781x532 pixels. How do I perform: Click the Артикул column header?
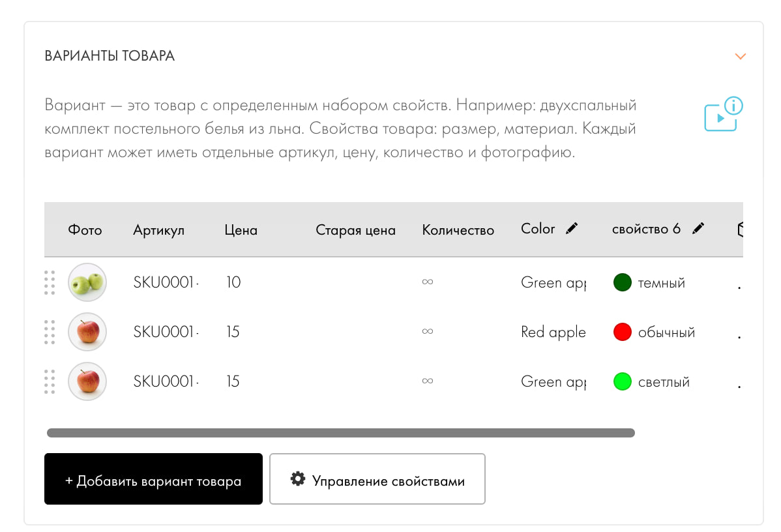158,230
